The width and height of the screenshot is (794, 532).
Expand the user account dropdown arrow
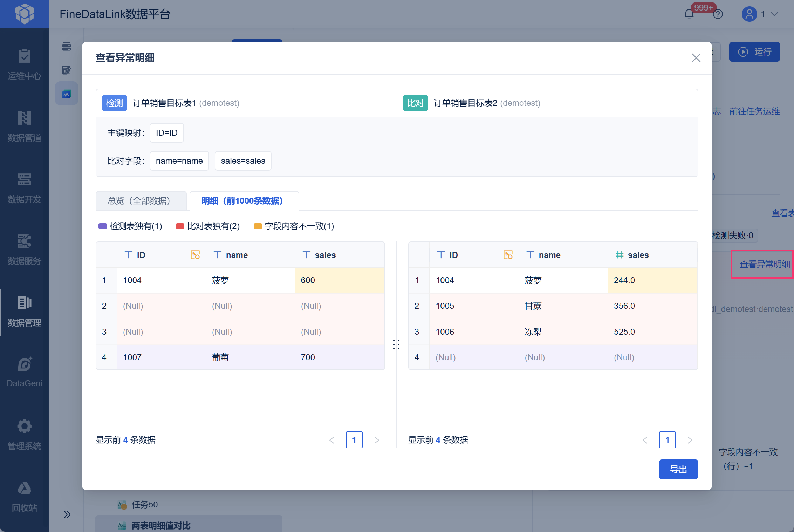775,14
